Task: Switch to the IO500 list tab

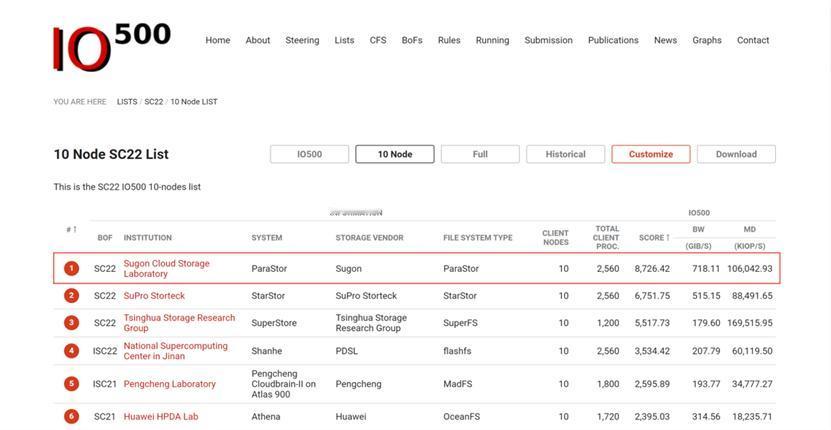Action: [x=309, y=154]
